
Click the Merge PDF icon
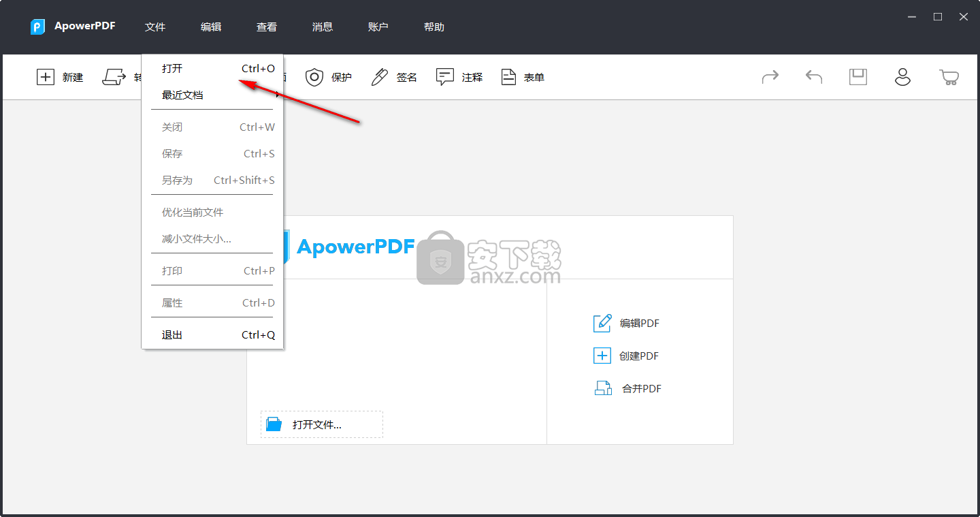click(x=604, y=388)
